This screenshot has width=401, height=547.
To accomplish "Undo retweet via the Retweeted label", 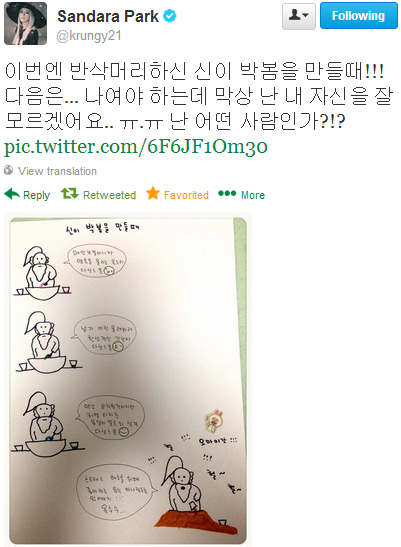I will point(109,195).
